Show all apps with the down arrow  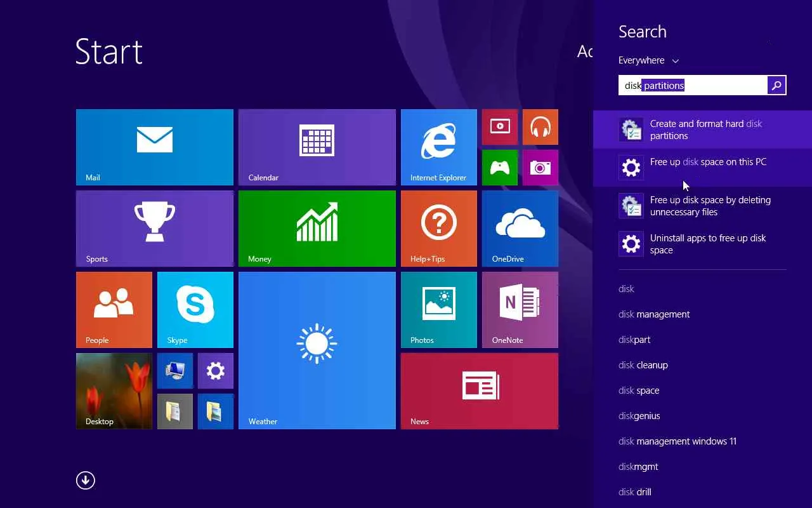click(x=86, y=480)
